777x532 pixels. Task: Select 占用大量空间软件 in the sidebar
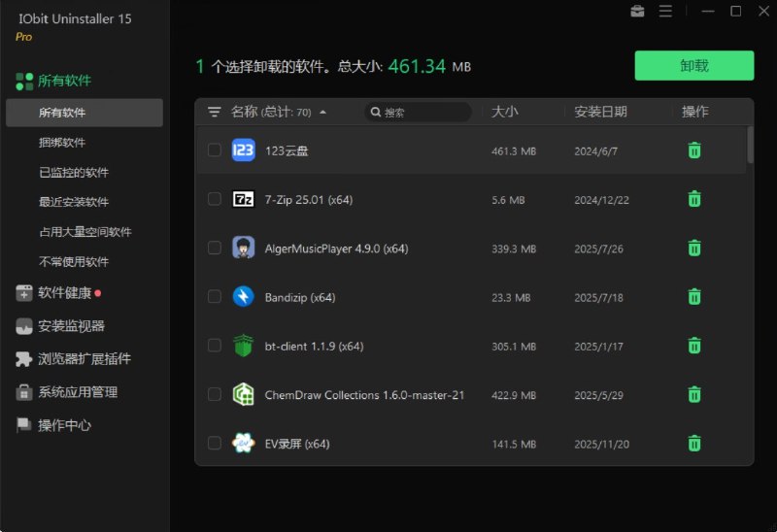[x=84, y=232]
